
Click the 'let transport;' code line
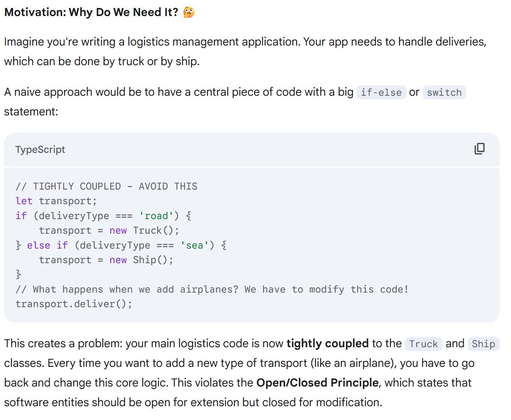click(56, 201)
